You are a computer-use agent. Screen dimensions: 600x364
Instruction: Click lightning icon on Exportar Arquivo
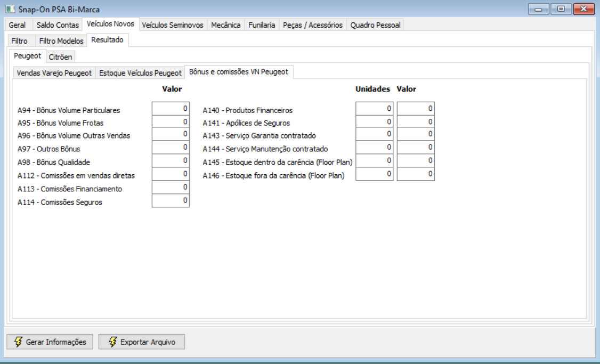[112, 342]
